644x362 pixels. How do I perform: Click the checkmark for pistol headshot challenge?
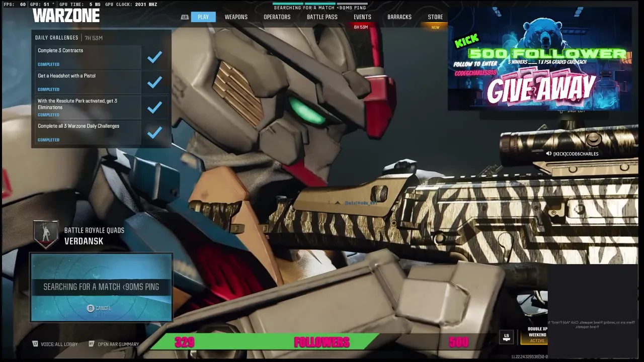pos(154,82)
